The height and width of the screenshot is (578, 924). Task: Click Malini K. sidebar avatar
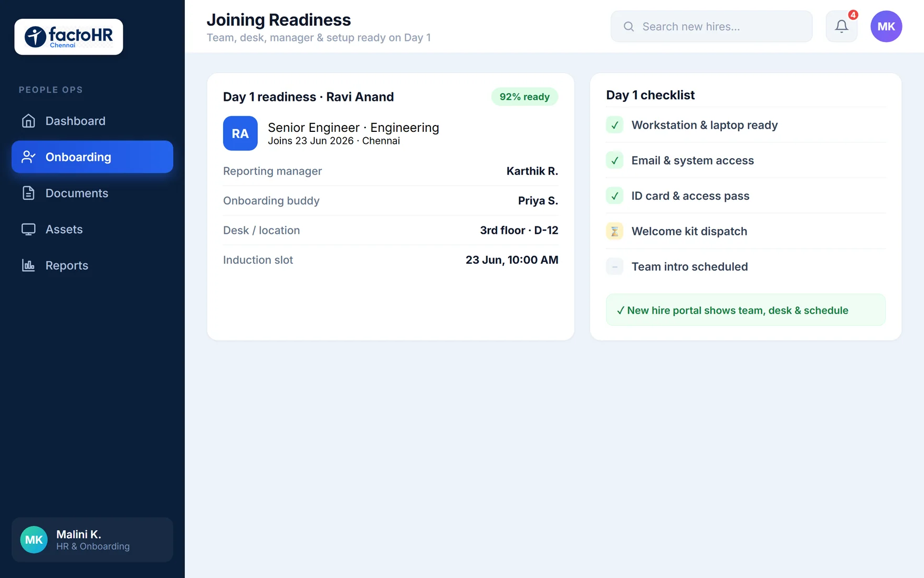(x=34, y=540)
